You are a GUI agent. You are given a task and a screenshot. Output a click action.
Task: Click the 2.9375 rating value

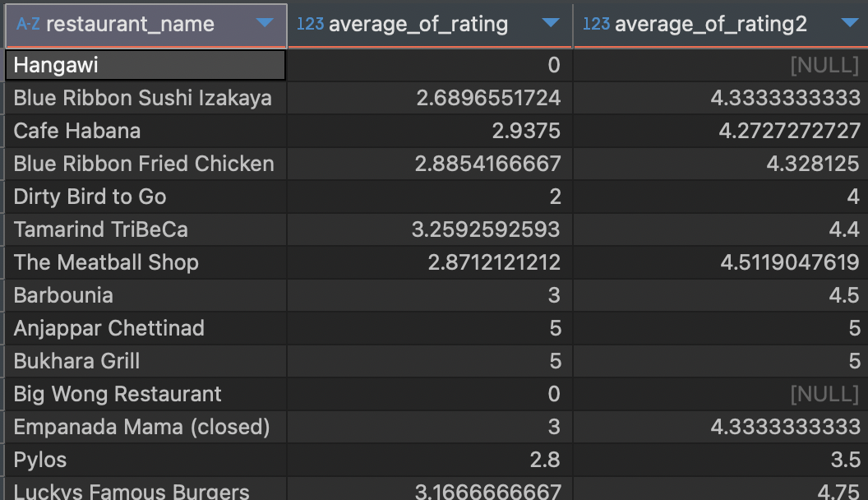pyautogui.click(x=526, y=131)
